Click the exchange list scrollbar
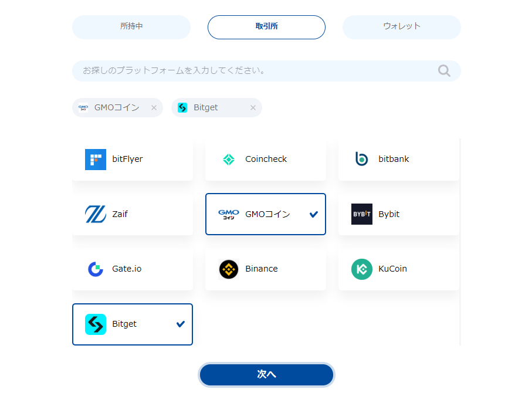532x403 pixels. tap(460, 242)
